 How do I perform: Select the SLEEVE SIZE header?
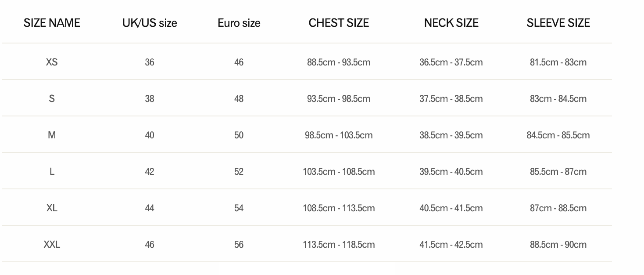(x=558, y=23)
